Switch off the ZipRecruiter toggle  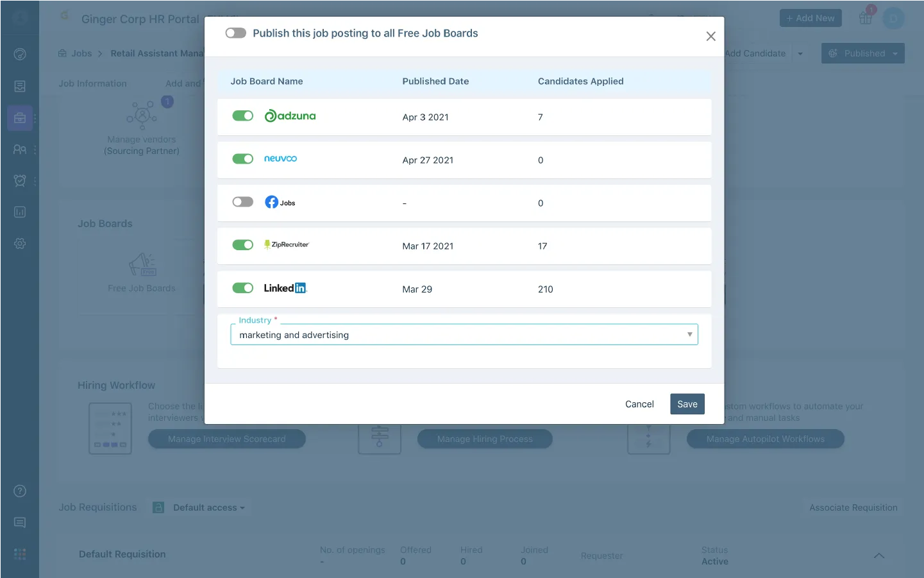[x=242, y=244]
